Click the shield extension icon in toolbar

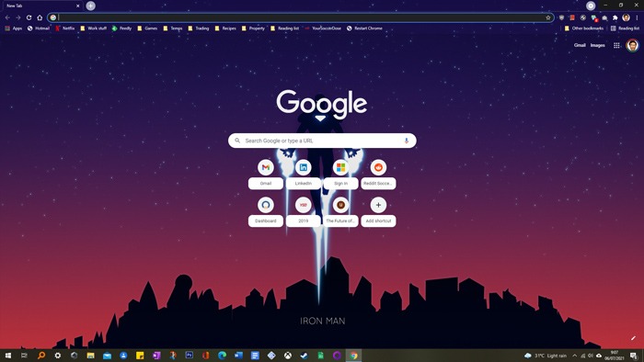point(561,17)
